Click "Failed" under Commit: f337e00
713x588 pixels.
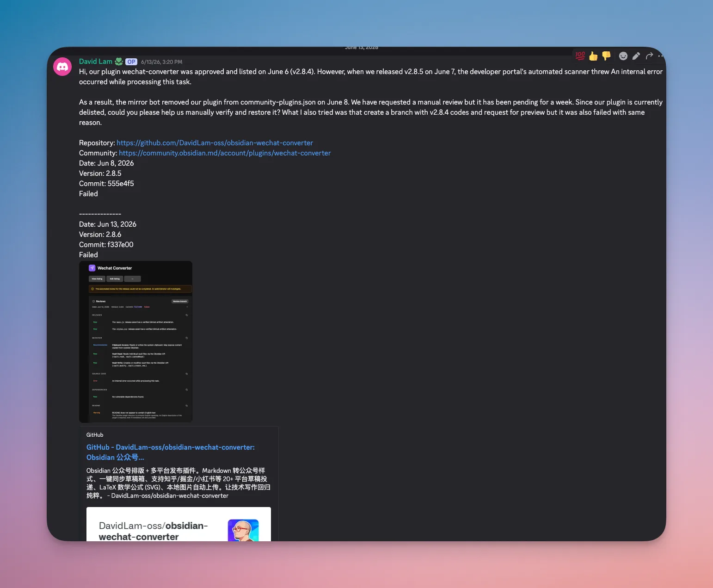pos(88,255)
